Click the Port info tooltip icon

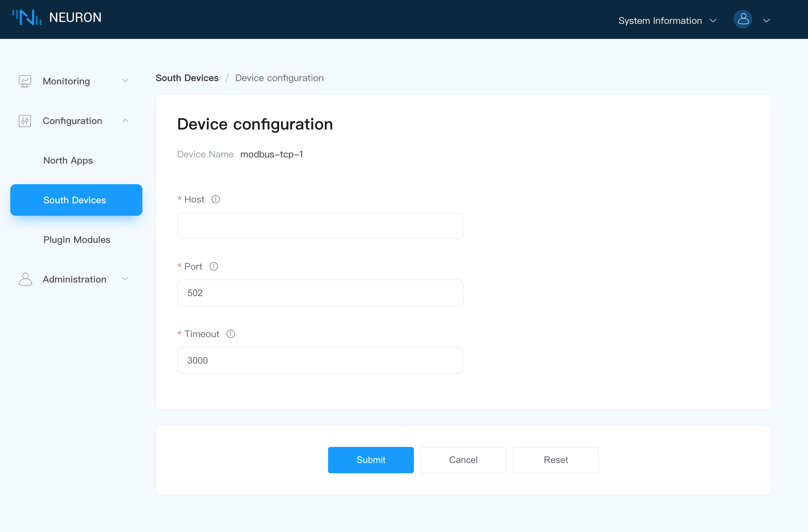click(214, 266)
